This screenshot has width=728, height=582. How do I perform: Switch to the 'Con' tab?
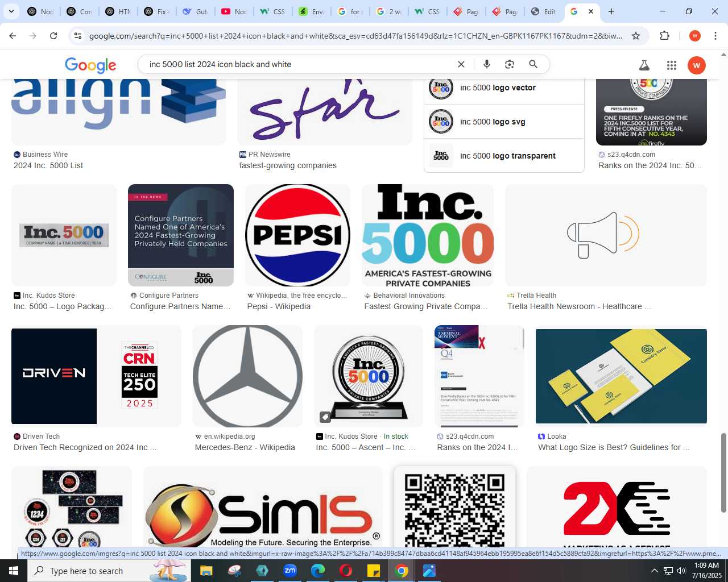[79, 11]
